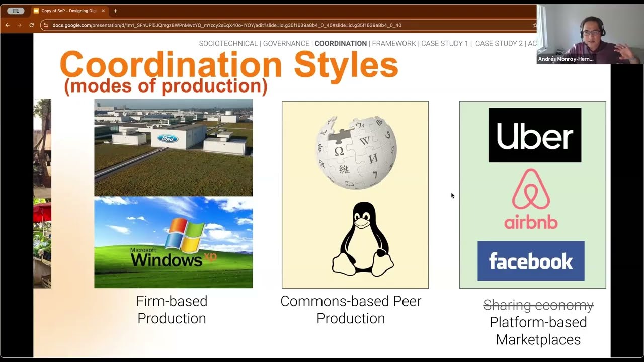Click CASE STUDY 1 in the slide navigation

(445, 44)
